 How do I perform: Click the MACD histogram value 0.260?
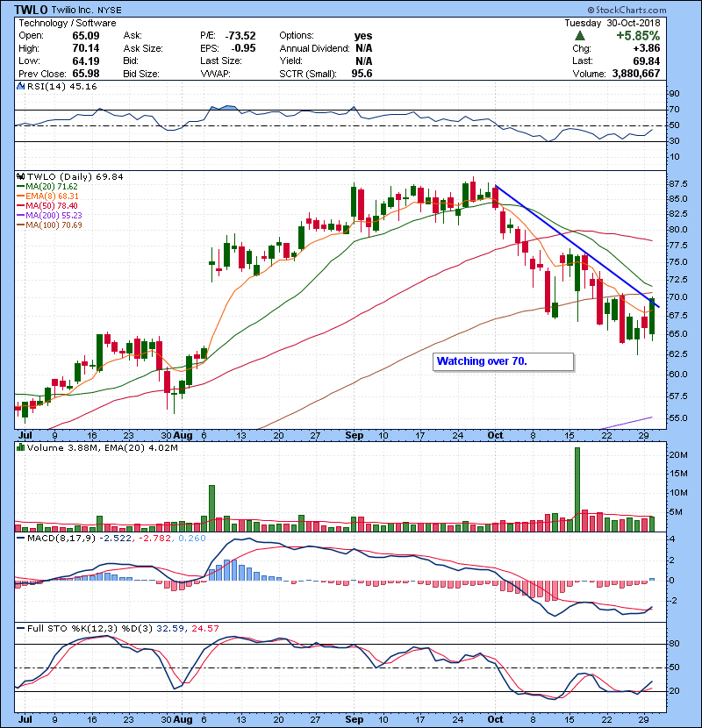pyautogui.click(x=191, y=539)
